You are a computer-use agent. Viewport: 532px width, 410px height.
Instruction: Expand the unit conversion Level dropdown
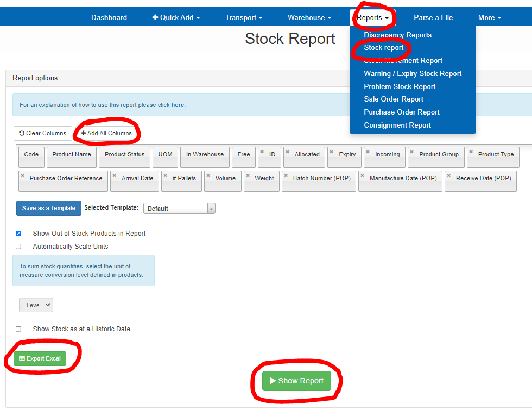(36, 305)
